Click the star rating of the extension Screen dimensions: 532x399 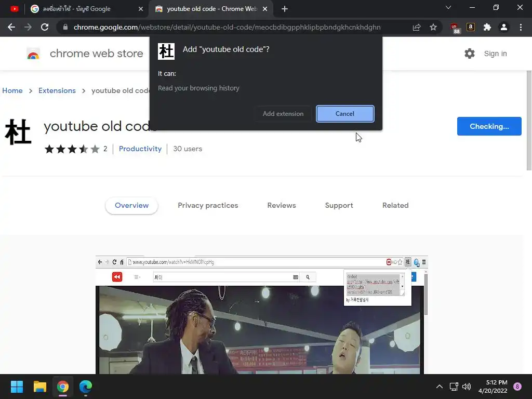[72, 149]
